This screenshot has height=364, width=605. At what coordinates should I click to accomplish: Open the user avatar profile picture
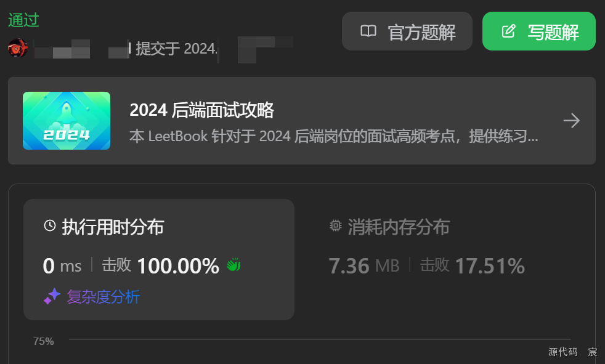click(18, 48)
